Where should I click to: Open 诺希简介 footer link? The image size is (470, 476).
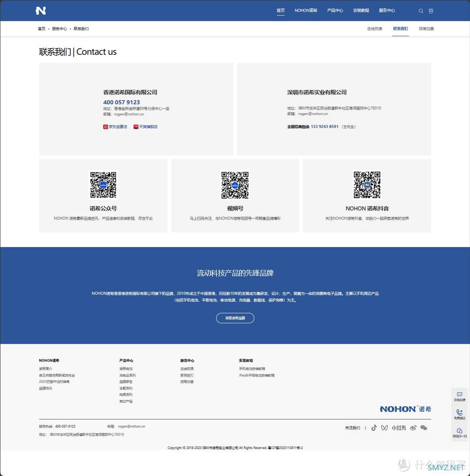[46, 369]
